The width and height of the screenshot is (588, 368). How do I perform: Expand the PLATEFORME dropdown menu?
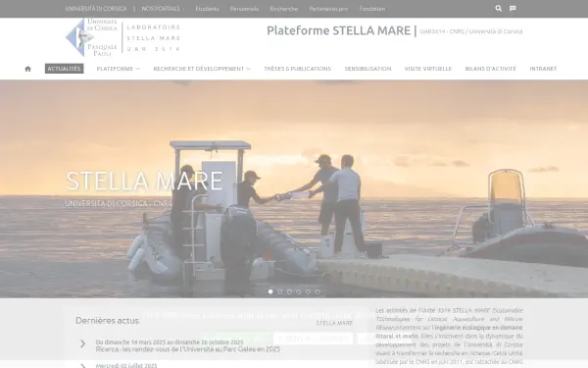coord(119,69)
